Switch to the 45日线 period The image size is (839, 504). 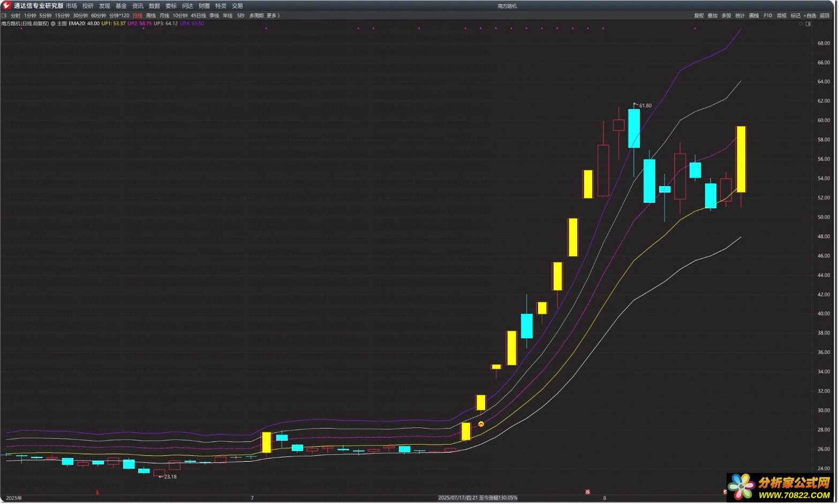coord(198,16)
